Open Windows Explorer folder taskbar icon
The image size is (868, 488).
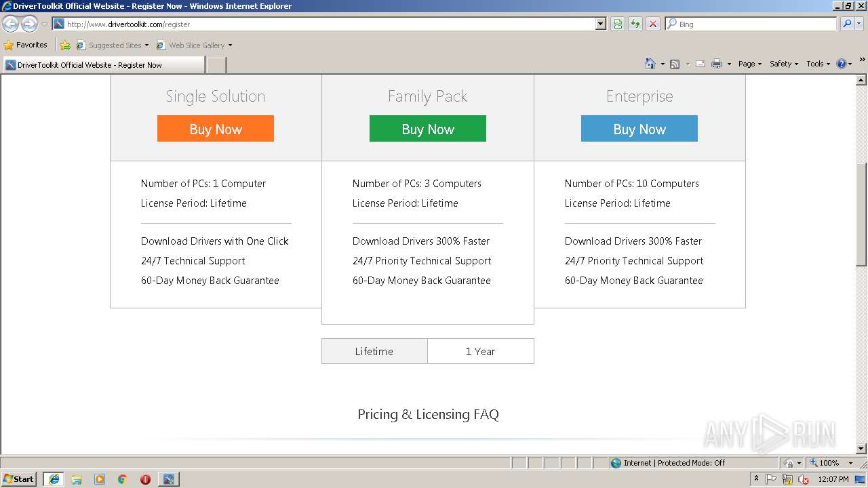[x=77, y=479]
